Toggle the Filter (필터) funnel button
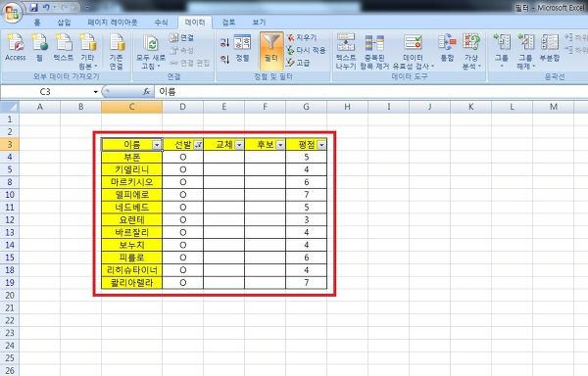Screen dimensions: 588x376 [271, 51]
